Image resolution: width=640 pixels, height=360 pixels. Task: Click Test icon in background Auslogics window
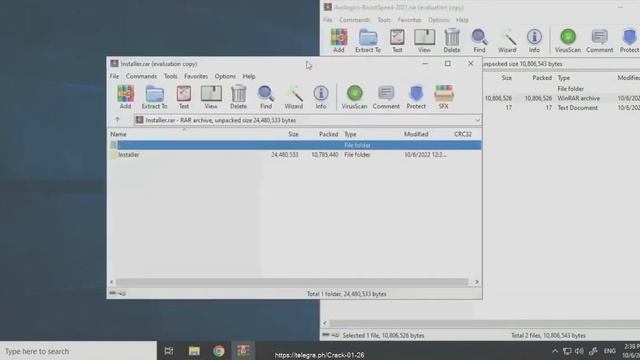[x=397, y=41]
